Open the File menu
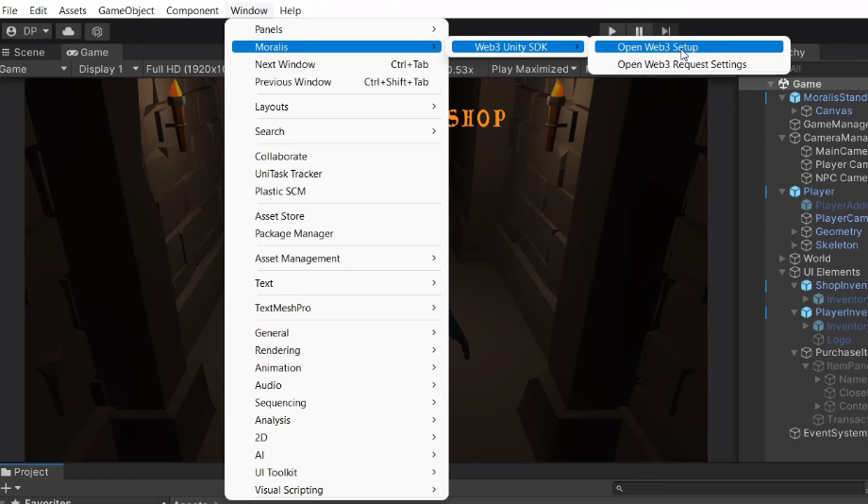 tap(9, 10)
